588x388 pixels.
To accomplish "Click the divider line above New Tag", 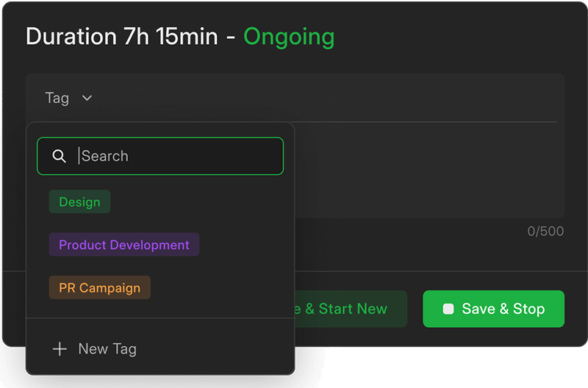I will [160, 318].
